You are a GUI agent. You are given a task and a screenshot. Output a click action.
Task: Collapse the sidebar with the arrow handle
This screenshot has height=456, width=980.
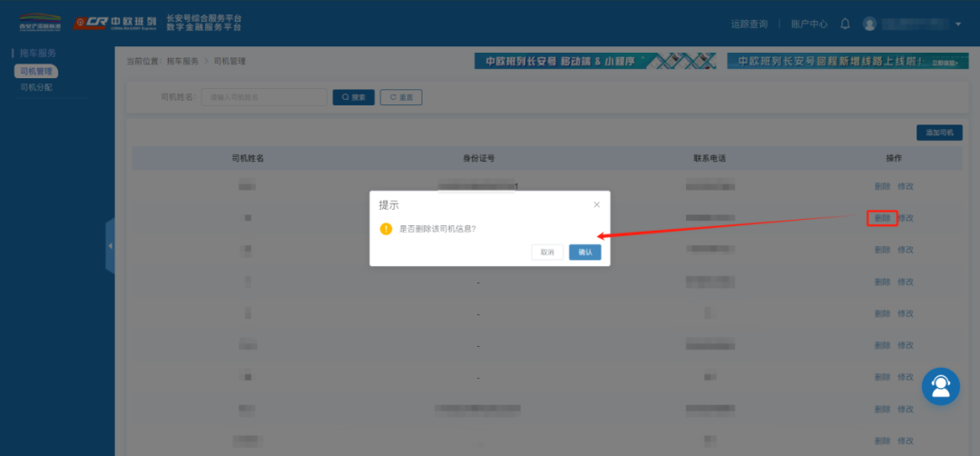(x=110, y=246)
